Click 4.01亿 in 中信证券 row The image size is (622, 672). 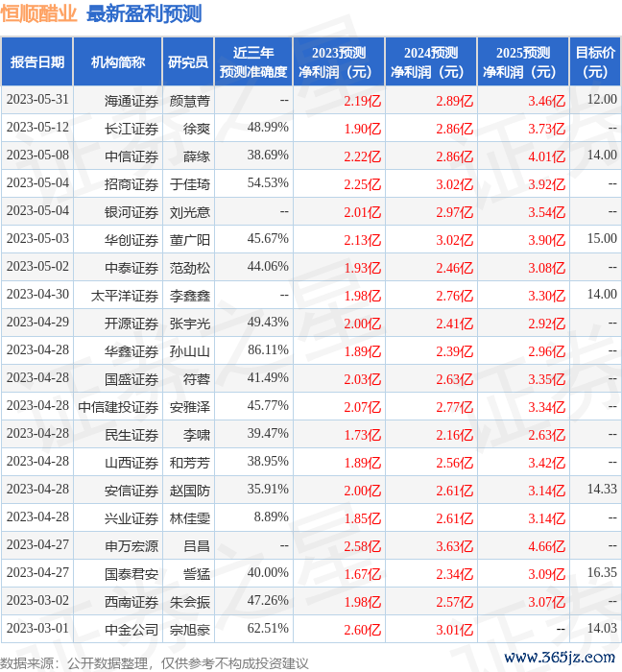546,156
